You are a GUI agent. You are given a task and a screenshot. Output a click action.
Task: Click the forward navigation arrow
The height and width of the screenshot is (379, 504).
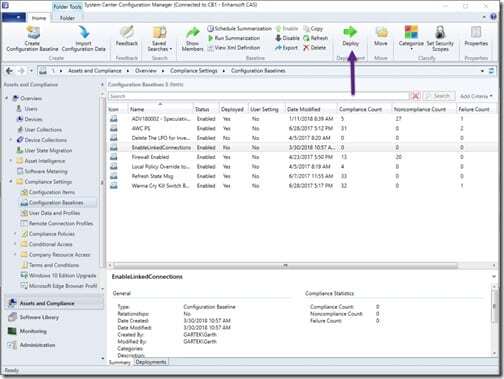point(21,71)
